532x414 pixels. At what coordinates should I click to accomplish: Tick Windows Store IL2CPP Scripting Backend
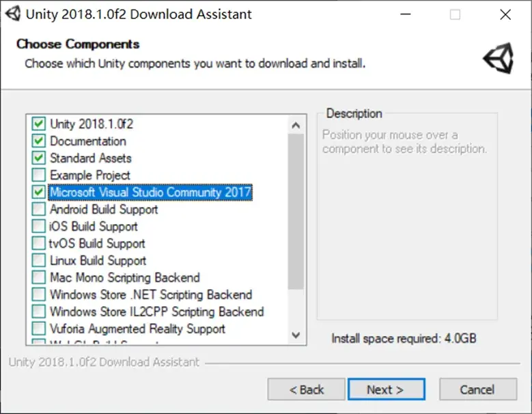pyautogui.click(x=38, y=311)
